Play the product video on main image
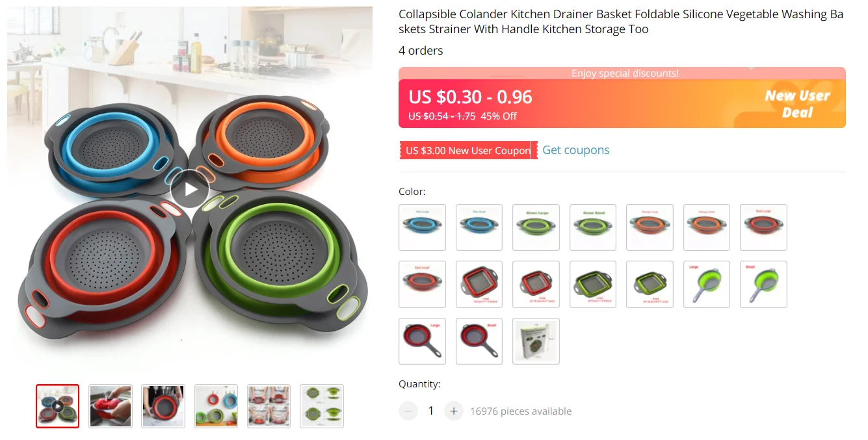The height and width of the screenshot is (440, 868). click(190, 188)
